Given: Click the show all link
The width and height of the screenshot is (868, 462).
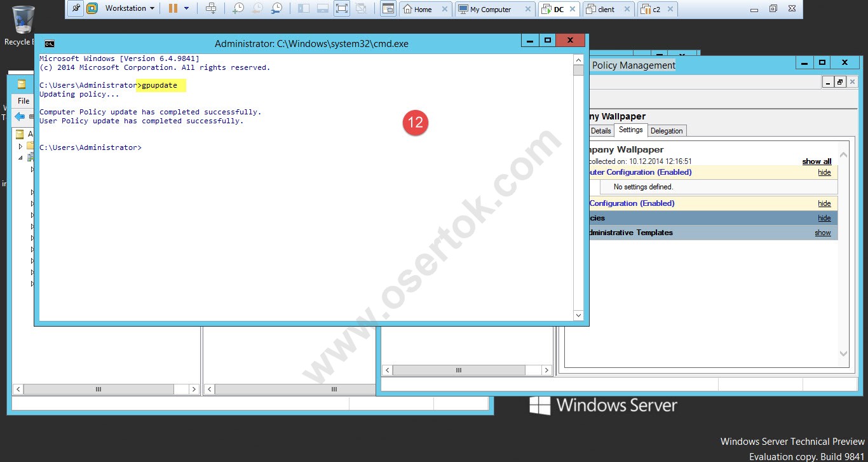Looking at the screenshot, I should click(x=816, y=161).
